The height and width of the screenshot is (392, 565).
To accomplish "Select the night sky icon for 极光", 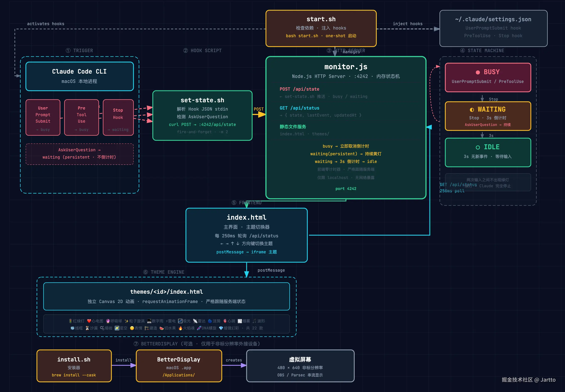I will [180, 321].
